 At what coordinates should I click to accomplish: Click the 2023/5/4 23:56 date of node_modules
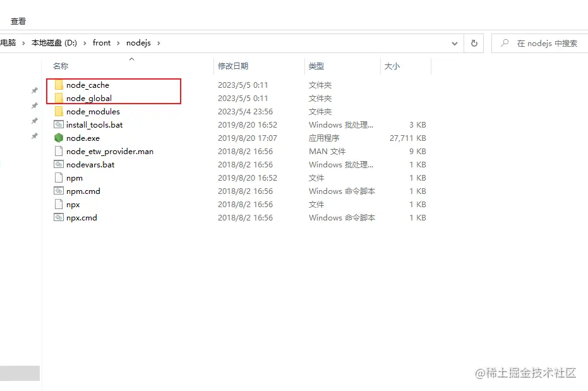(x=245, y=111)
